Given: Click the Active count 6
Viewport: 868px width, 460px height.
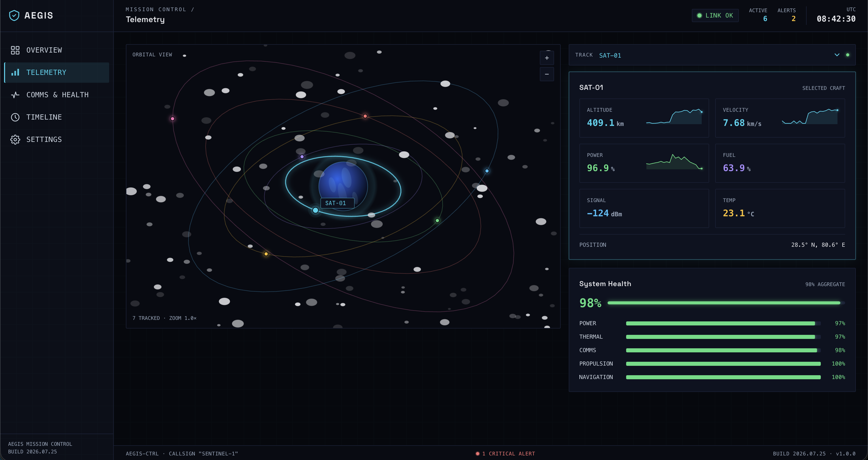Looking at the screenshot, I should click(765, 19).
